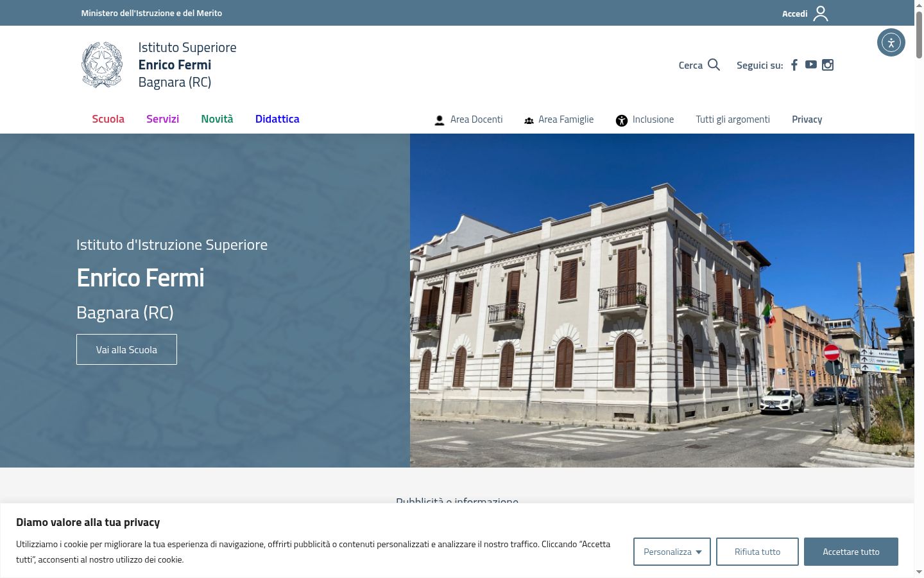Open Tutti gli argomenti link
The image size is (924, 578).
[x=733, y=119]
